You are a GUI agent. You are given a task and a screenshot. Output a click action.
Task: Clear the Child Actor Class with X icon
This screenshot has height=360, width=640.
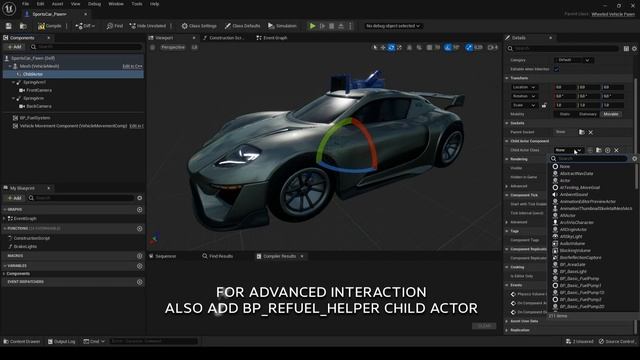(x=616, y=150)
